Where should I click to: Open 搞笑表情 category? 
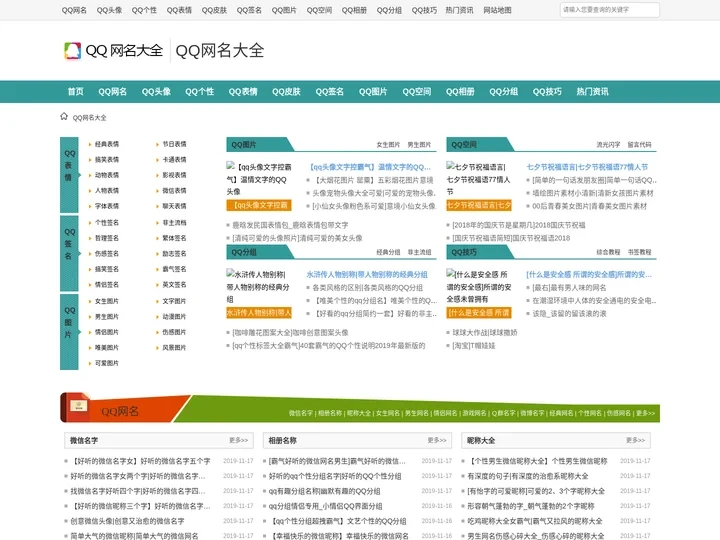[107, 160]
